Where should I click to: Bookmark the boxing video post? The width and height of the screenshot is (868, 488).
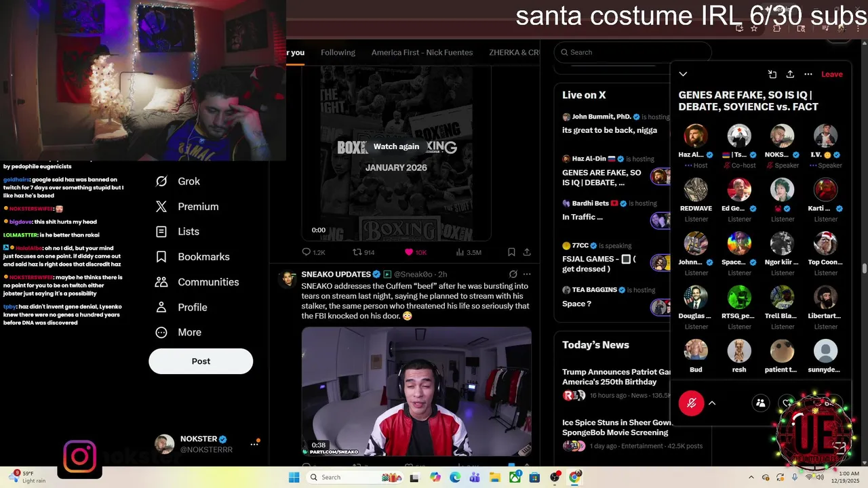tap(511, 252)
